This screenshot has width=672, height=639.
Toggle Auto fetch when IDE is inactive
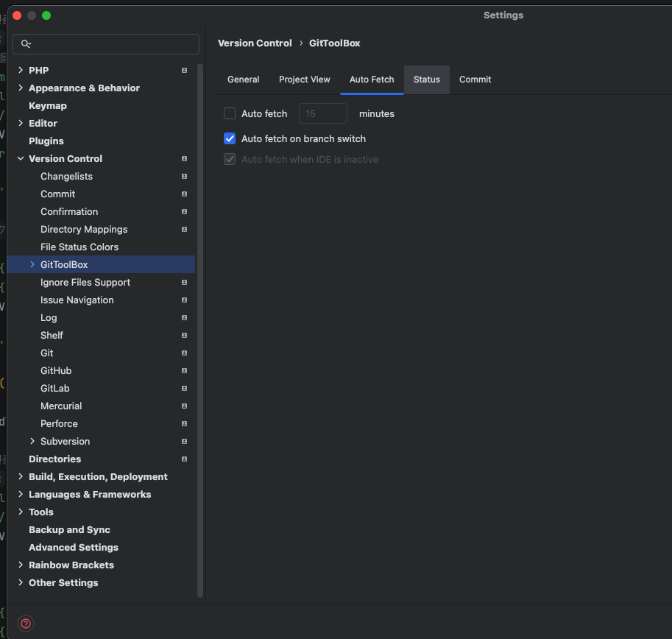tap(230, 159)
